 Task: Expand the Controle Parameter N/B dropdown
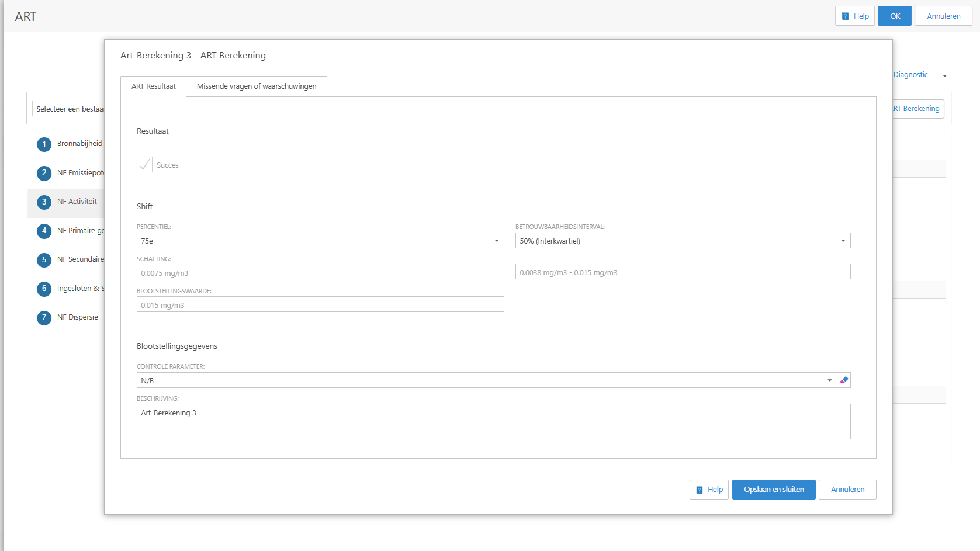pos(829,380)
